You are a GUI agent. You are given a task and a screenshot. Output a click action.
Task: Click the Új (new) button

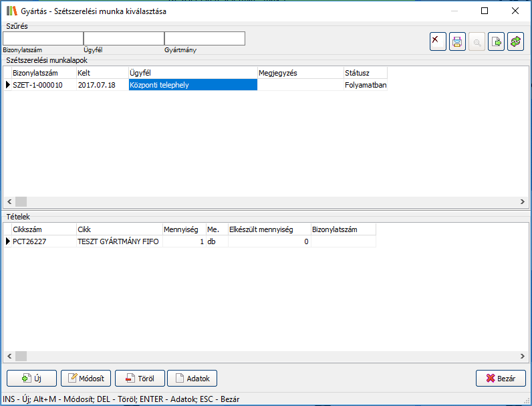[31, 378]
